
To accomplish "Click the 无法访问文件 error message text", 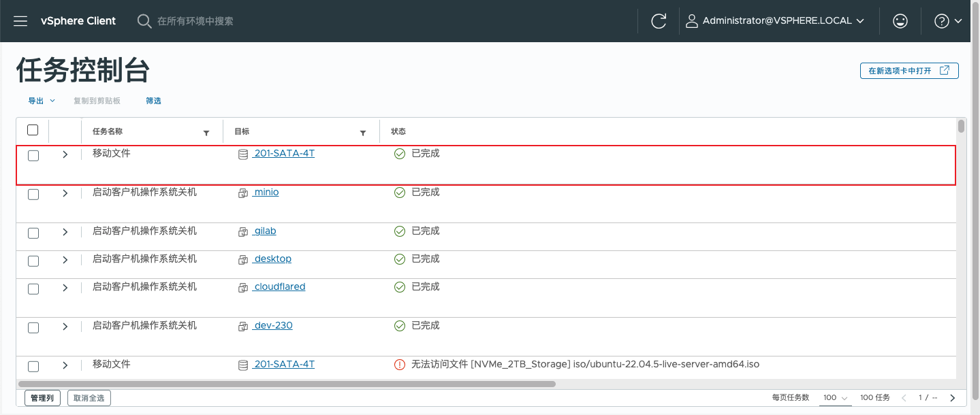I will click(x=585, y=365).
